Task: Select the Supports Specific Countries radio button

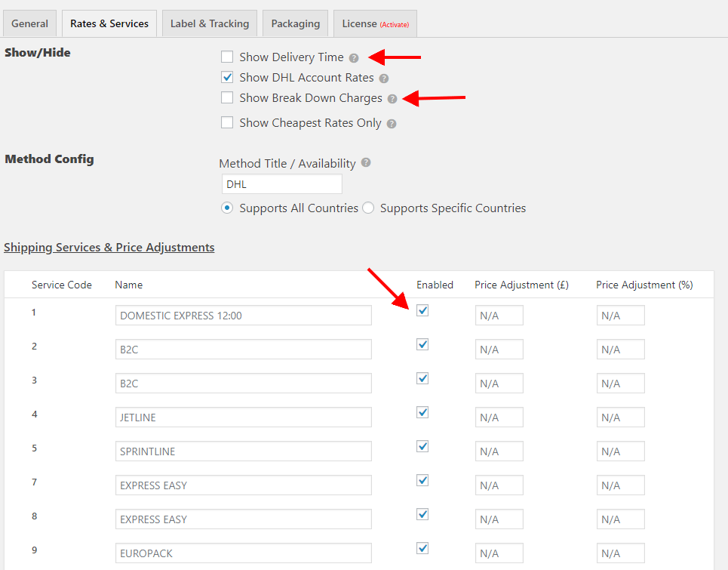Action: [368, 208]
